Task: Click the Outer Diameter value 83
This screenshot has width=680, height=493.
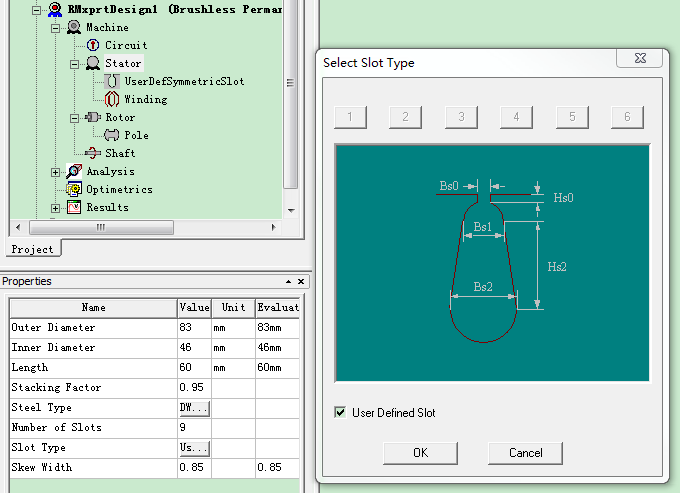Action: (x=194, y=328)
